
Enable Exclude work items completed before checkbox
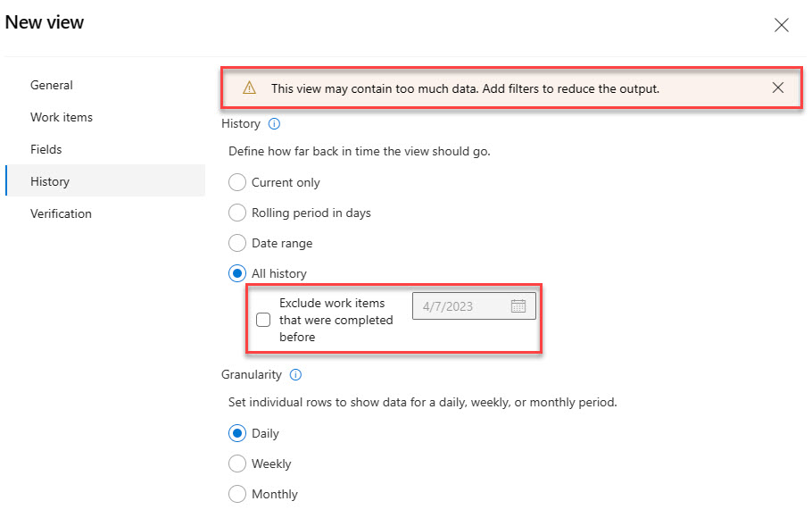(x=263, y=321)
